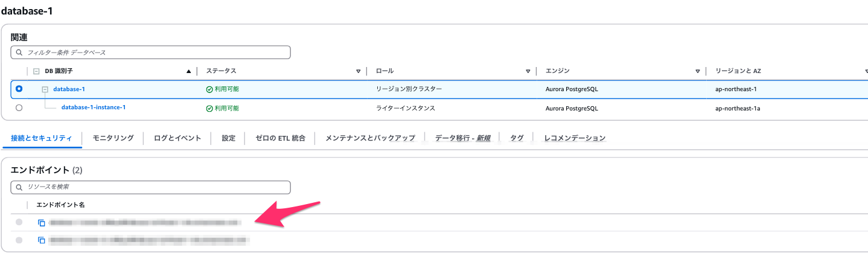Sort by エンジン column arrow
868x259 pixels.
click(698, 71)
